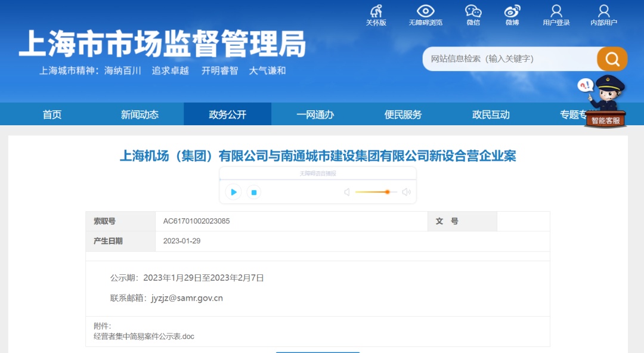644x353 pixels.
Task: Click the orange search magnifier icon
Action: 612,59
